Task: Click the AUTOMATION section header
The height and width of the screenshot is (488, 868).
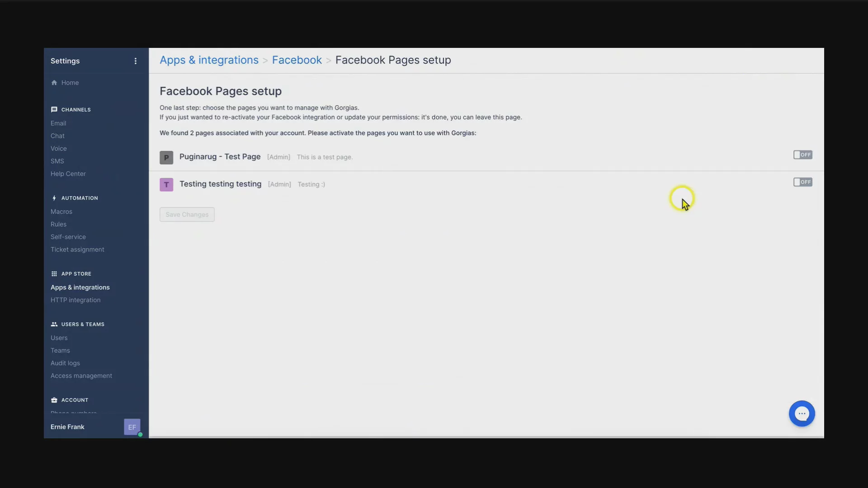Action: [80, 198]
